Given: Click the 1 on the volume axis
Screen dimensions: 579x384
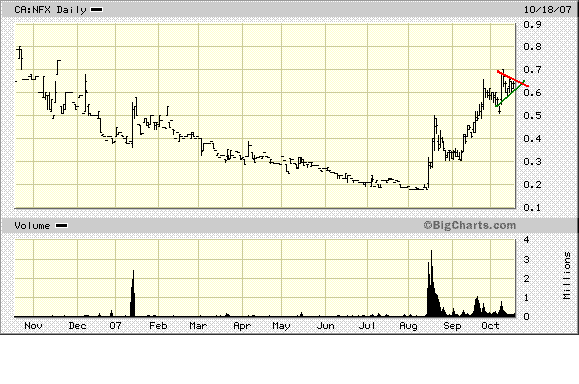Looking at the screenshot, I should [527, 298].
